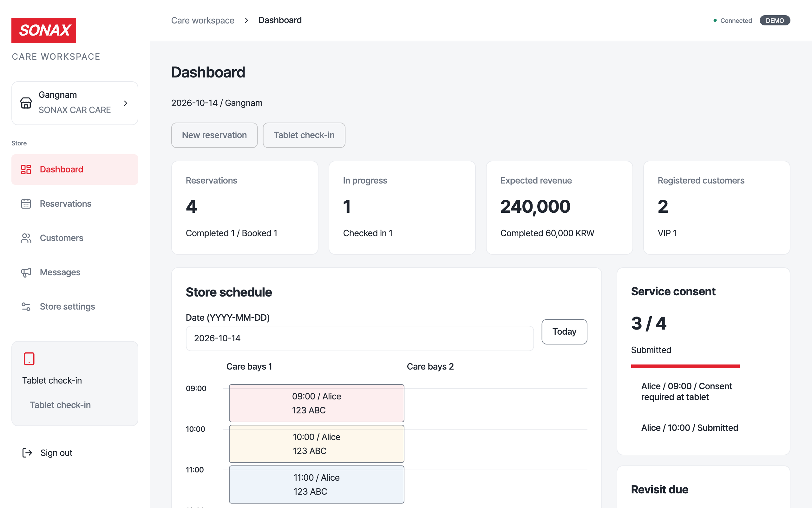Open Store settings in the sidebar
This screenshot has width=812, height=508.
coord(75,306)
